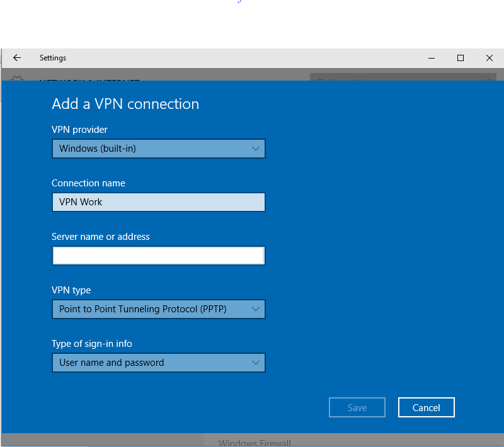This screenshot has height=447, width=504.
Task: Focus the Connection name field containing VPN Work
Action: [159, 202]
